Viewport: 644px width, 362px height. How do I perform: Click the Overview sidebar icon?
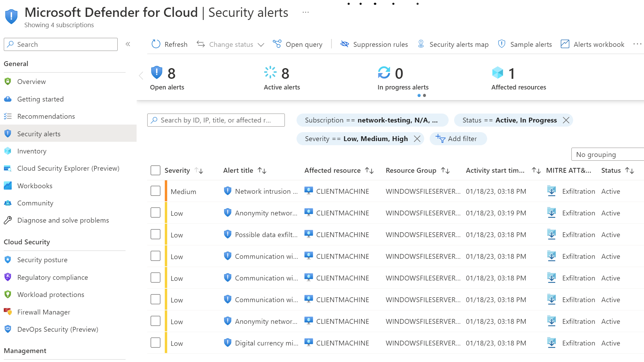8,82
